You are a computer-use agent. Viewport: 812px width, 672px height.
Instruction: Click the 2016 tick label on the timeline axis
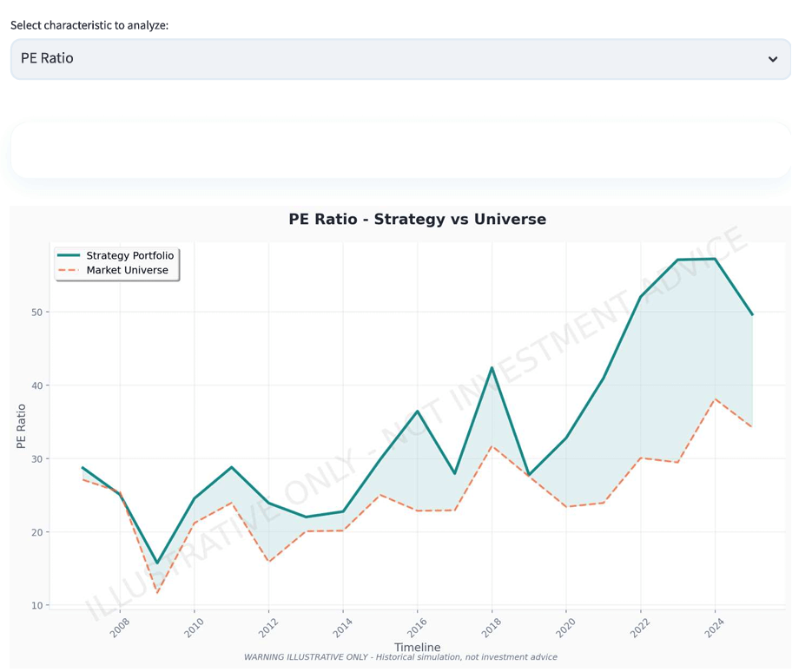(x=417, y=628)
